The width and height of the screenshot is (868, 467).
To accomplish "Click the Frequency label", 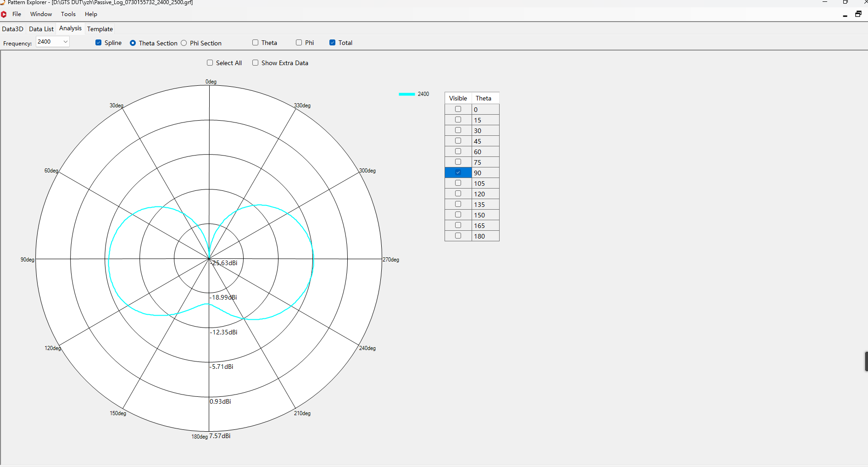I will coord(17,44).
